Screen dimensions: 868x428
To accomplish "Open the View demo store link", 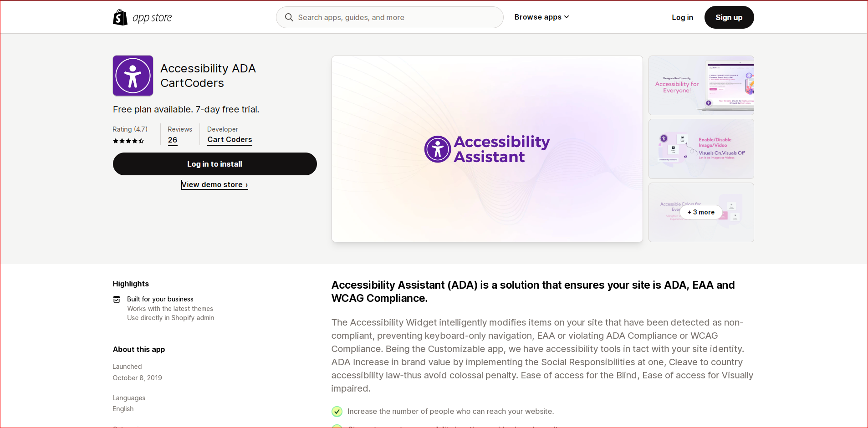I will point(214,184).
